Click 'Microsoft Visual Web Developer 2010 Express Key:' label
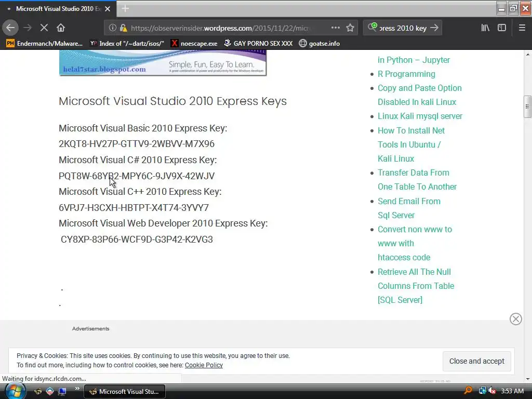The width and height of the screenshot is (532, 399). point(163,223)
